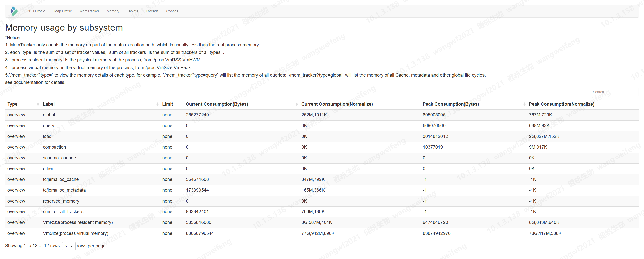Click Peak Consumption(Bytes) column header text

click(x=451, y=104)
